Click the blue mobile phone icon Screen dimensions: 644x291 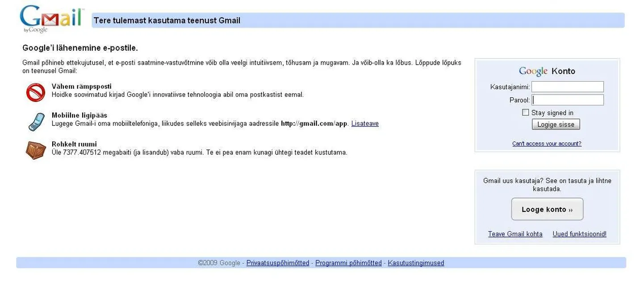36,121
